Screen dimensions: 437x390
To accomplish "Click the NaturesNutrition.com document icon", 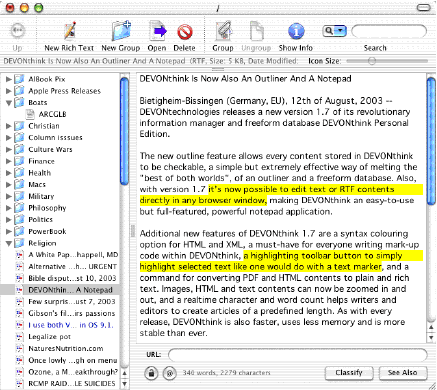I will point(20,349).
